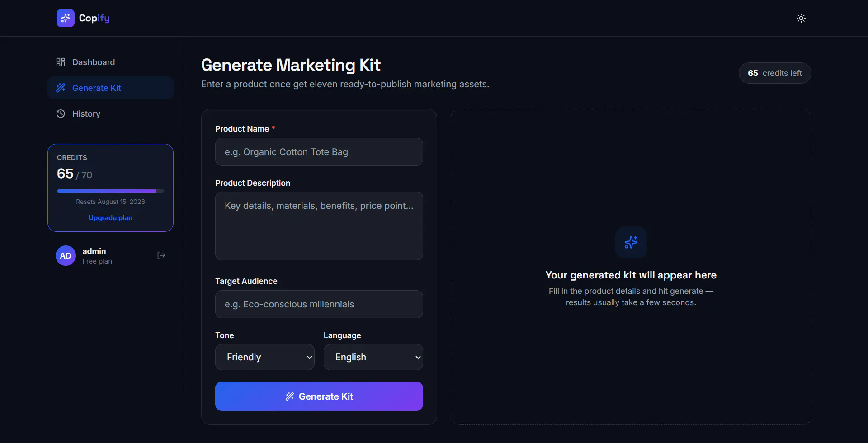The width and height of the screenshot is (868, 443).
Task: Click the 'Resets August 15, 2026' text
Action: pyautogui.click(x=110, y=202)
